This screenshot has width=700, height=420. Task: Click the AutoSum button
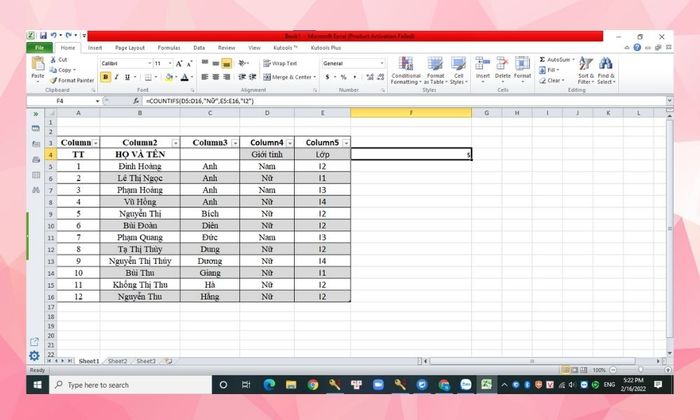[558, 58]
